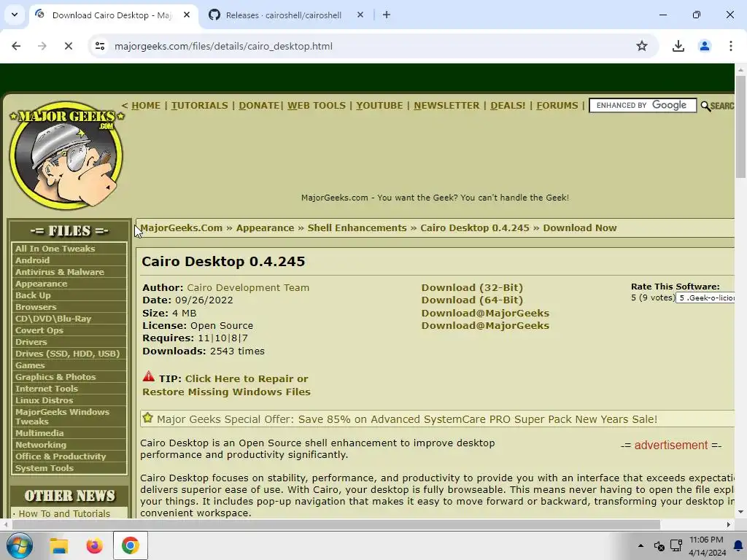This screenshot has height=560, width=747.
Task: Open the Chrome three-dot menu
Action: coord(730,46)
